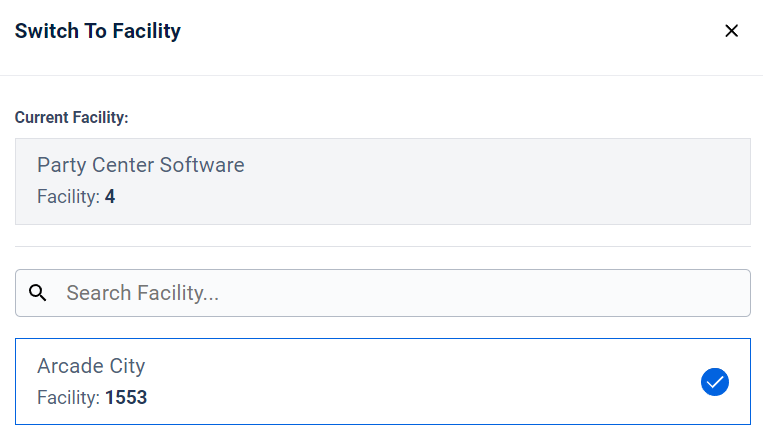Click the Facility 4 number label
The image size is (763, 439).
(76, 197)
